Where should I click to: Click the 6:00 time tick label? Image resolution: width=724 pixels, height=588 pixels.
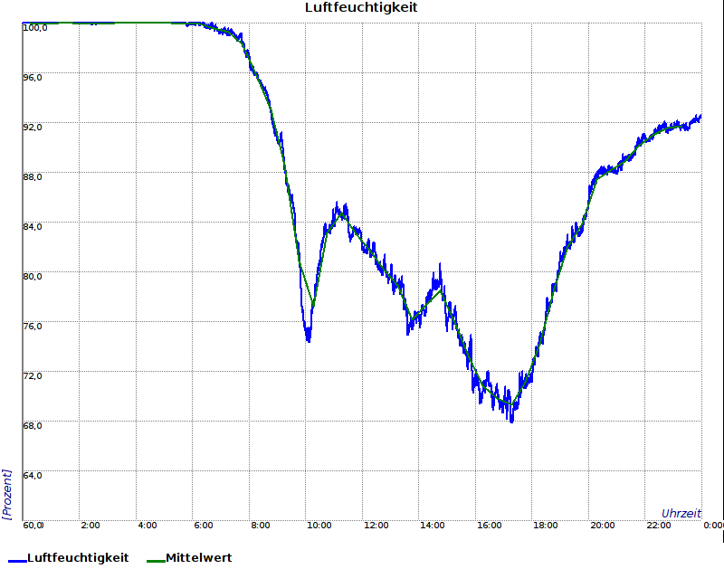point(204,526)
